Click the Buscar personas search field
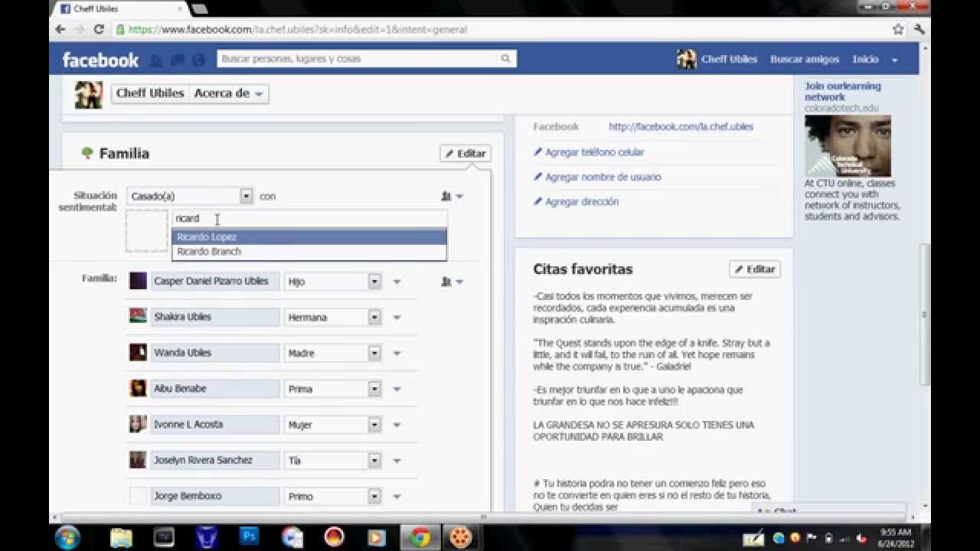The width and height of the screenshot is (980, 551). pos(357,59)
